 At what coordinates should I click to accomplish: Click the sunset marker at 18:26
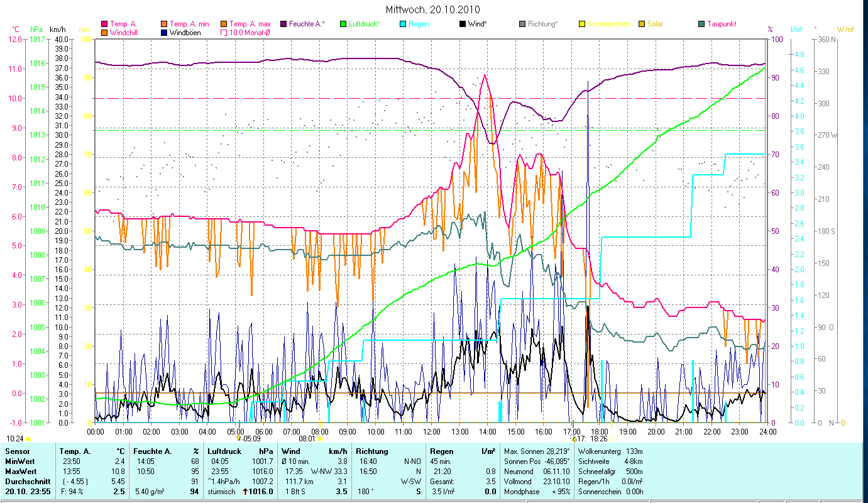611,439
